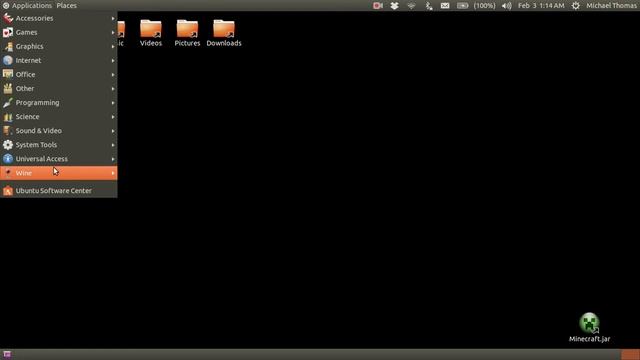
Task: Click the Other category icon
Action: [8, 89]
